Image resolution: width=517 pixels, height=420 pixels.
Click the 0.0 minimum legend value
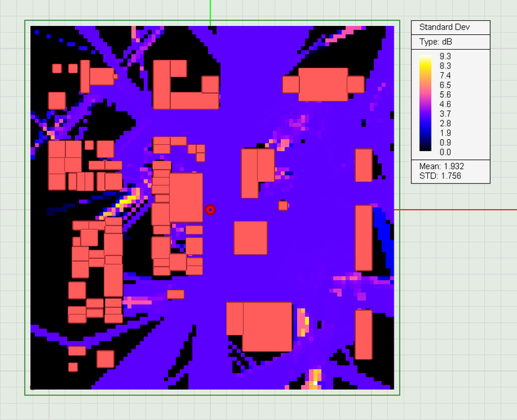click(x=445, y=152)
